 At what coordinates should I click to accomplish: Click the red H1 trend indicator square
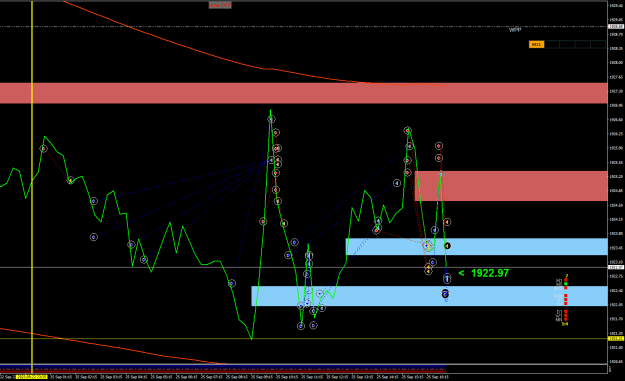[566, 299]
